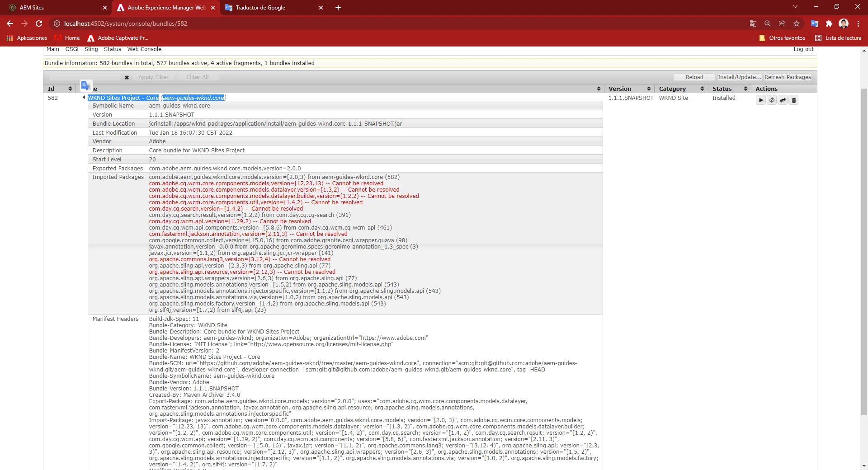Click the Filter All button
This screenshot has width=868, height=470.
point(198,77)
